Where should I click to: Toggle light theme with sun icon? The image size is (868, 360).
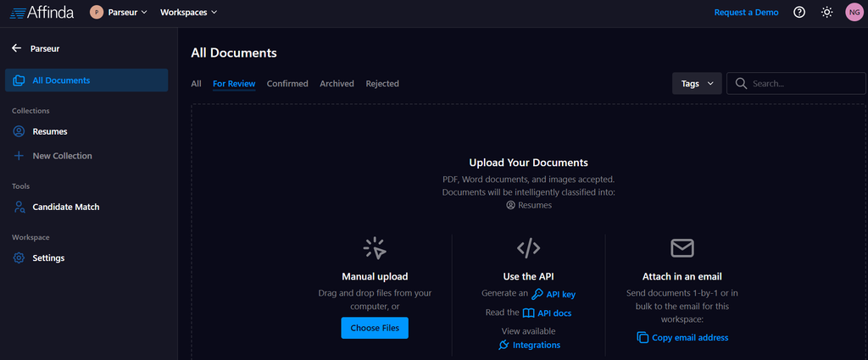[826, 13]
